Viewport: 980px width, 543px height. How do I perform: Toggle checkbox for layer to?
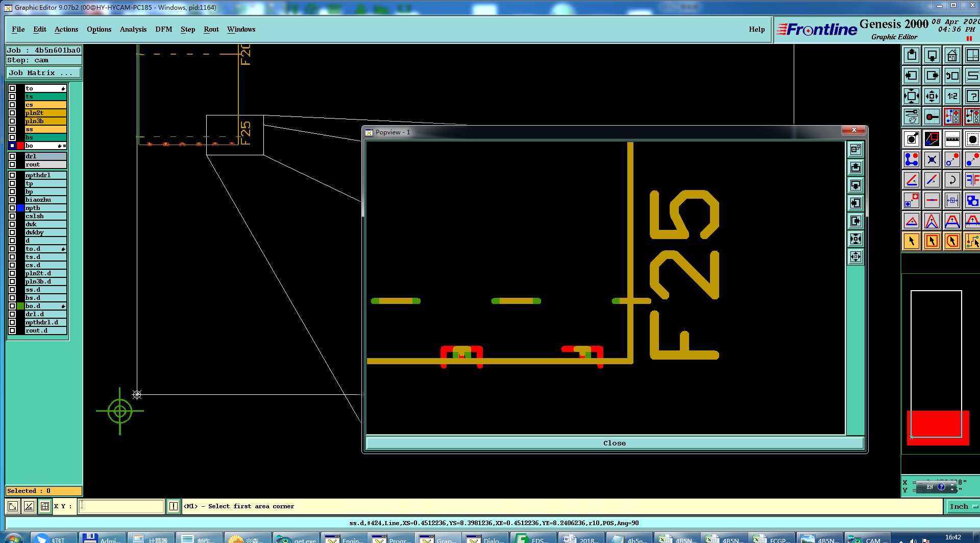pos(12,88)
